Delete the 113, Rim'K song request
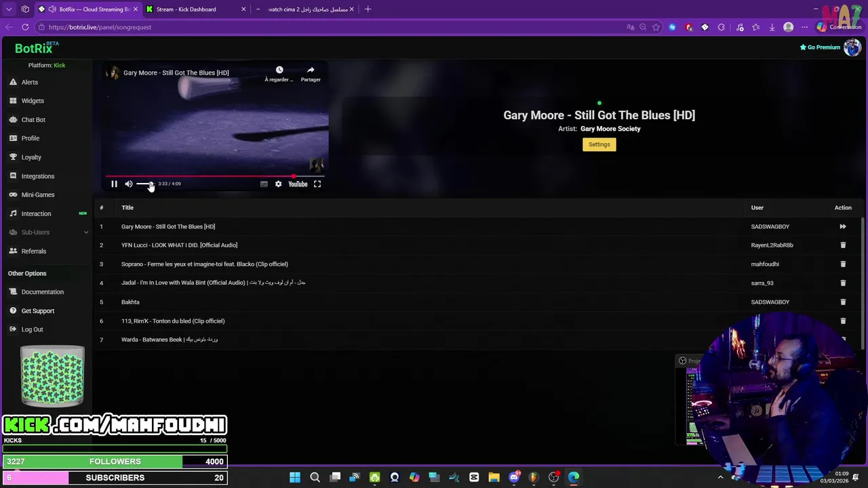Screen dimensions: 868x488 point(843,321)
